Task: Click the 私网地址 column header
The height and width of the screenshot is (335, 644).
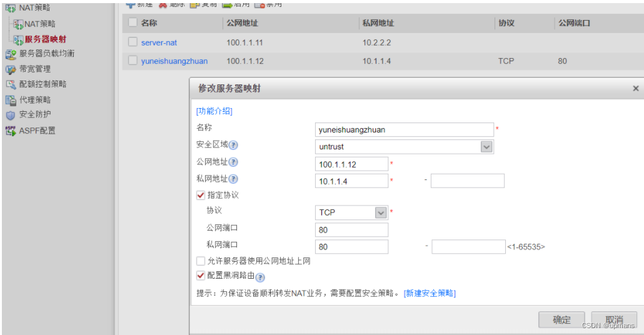Action: coord(378,23)
